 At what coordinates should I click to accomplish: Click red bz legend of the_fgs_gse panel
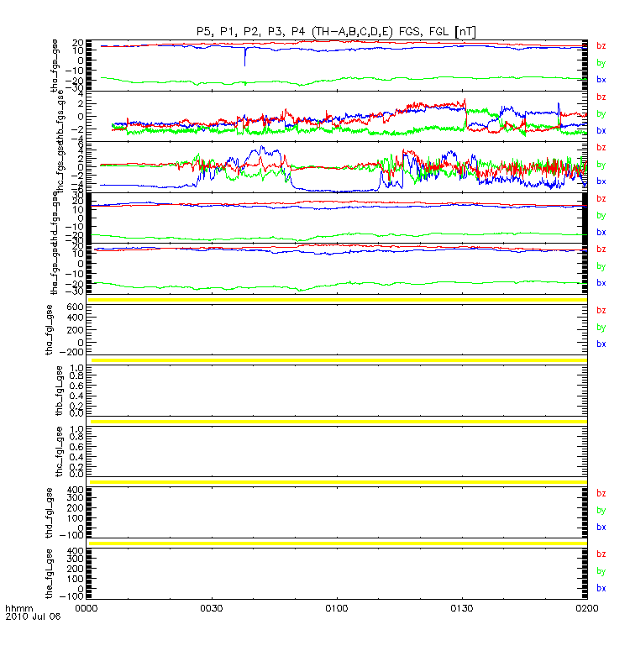click(x=601, y=249)
